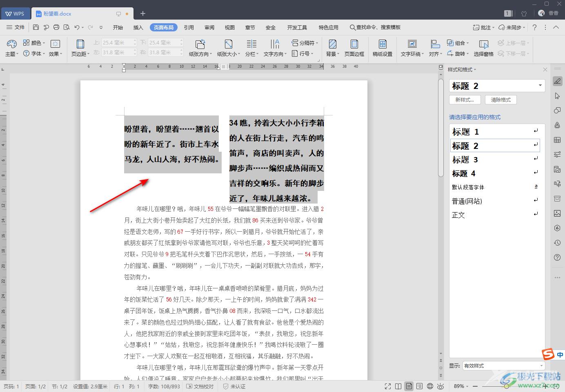Click the 页面边框 (Page Border) icon
The image size is (565, 392).
click(354, 48)
